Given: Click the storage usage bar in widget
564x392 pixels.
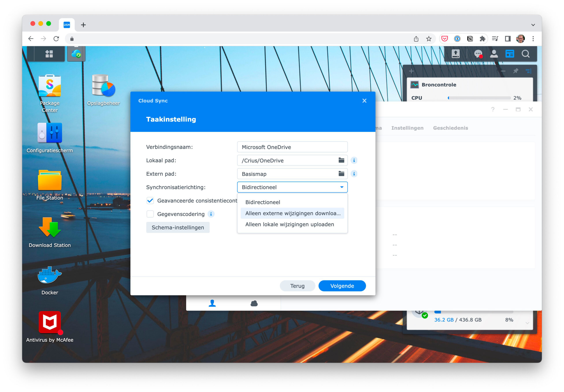Looking at the screenshot, I should point(474,312).
